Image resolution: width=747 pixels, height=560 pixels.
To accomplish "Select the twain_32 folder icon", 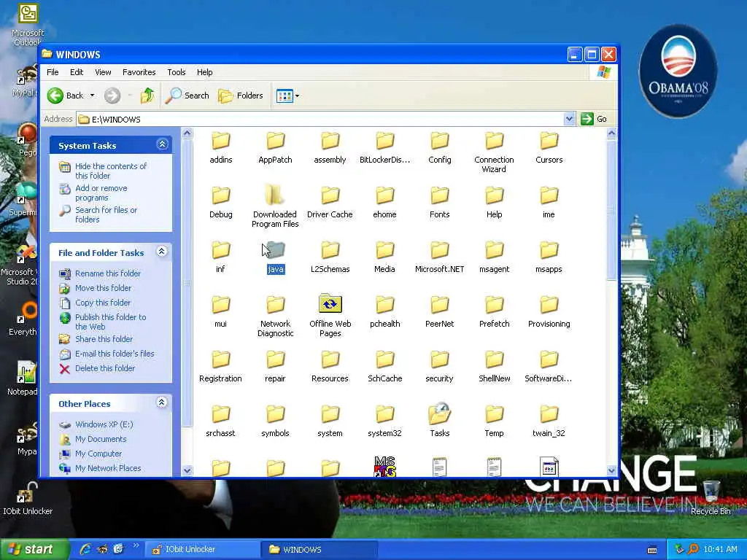I will tap(549, 414).
